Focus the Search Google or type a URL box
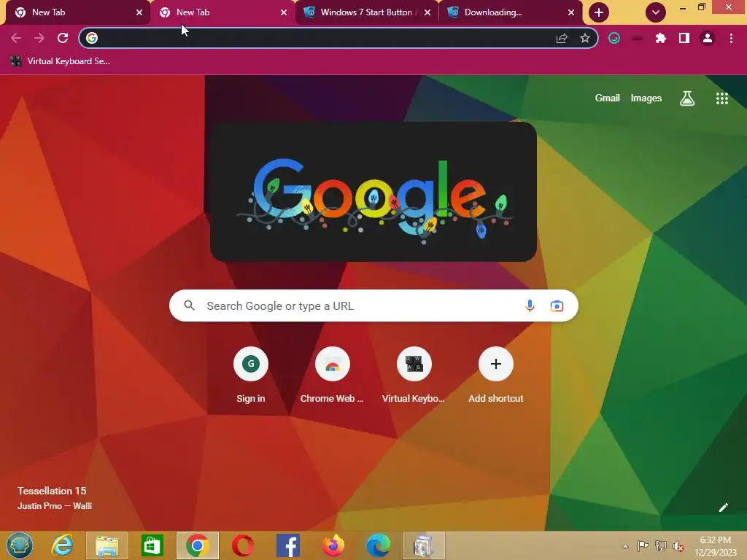This screenshot has width=747, height=560. 373,306
